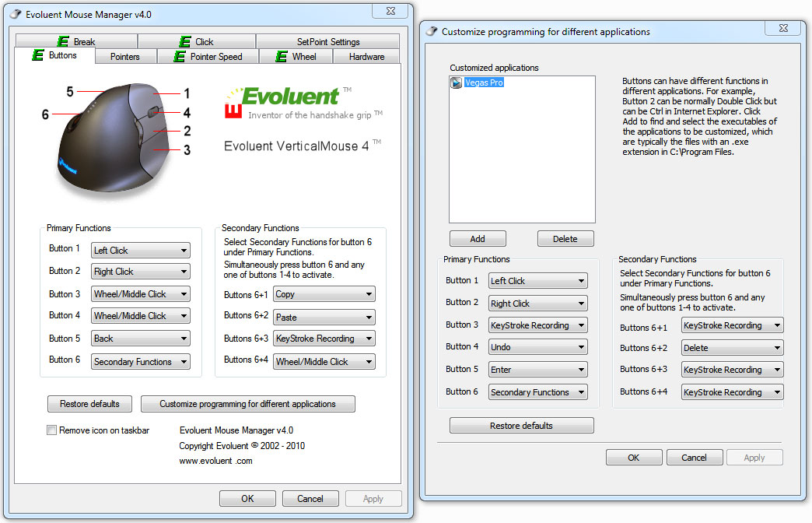The image size is (812, 523).
Task: Click the Vegas Pro application icon in list
Action: pos(457,82)
